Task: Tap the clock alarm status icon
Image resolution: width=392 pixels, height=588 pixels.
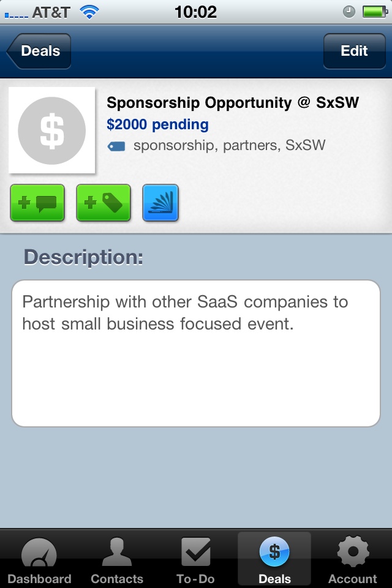Action: pyautogui.click(x=349, y=12)
